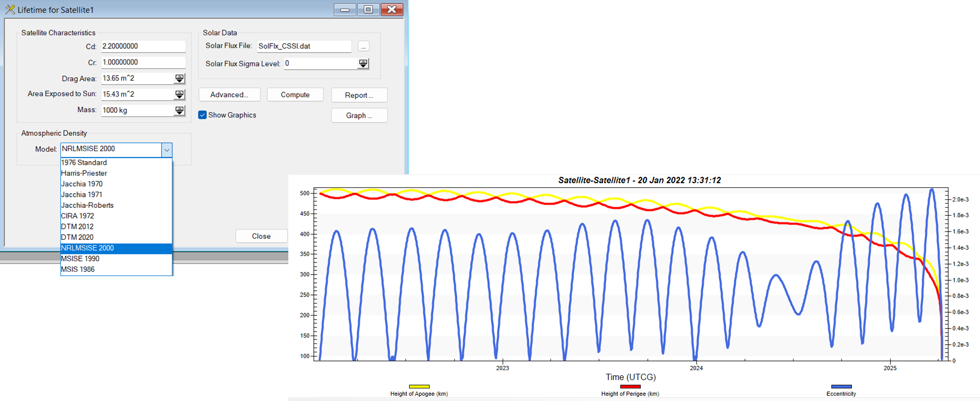980x401 pixels.
Task: Click the blue Eccentricity legend swatch
Action: pyautogui.click(x=841, y=387)
